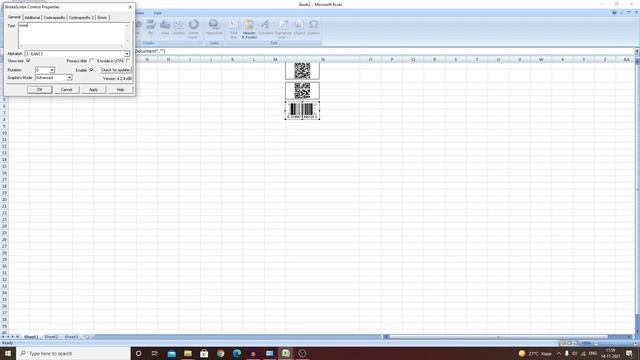
Task: Tick the Encode in UTF8 checkbox
Action: (128, 60)
